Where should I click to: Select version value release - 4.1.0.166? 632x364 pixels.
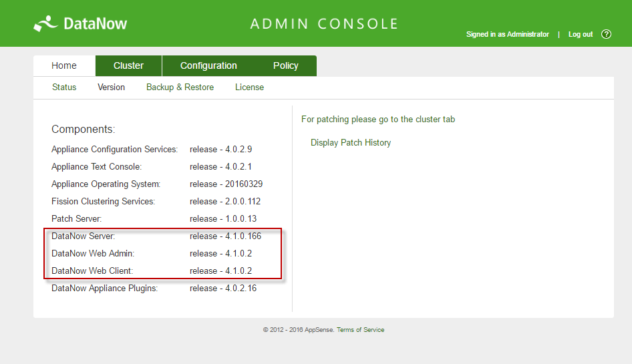(x=225, y=236)
